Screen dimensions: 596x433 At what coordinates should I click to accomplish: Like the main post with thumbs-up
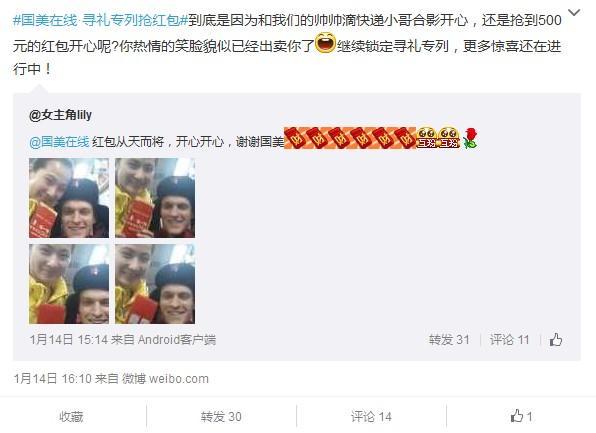coord(521,416)
